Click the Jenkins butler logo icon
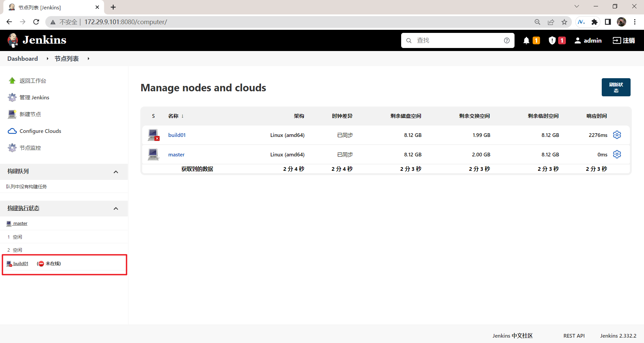This screenshot has width=644, height=343. (x=13, y=40)
